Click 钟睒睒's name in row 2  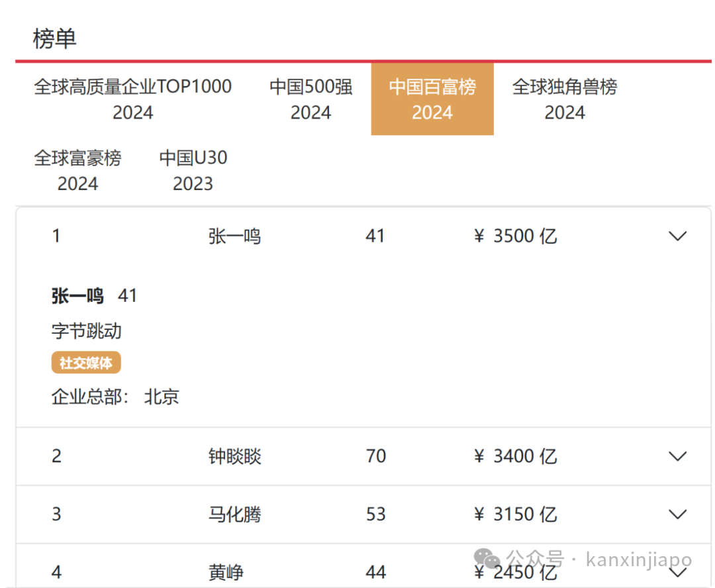[x=235, y=456]
